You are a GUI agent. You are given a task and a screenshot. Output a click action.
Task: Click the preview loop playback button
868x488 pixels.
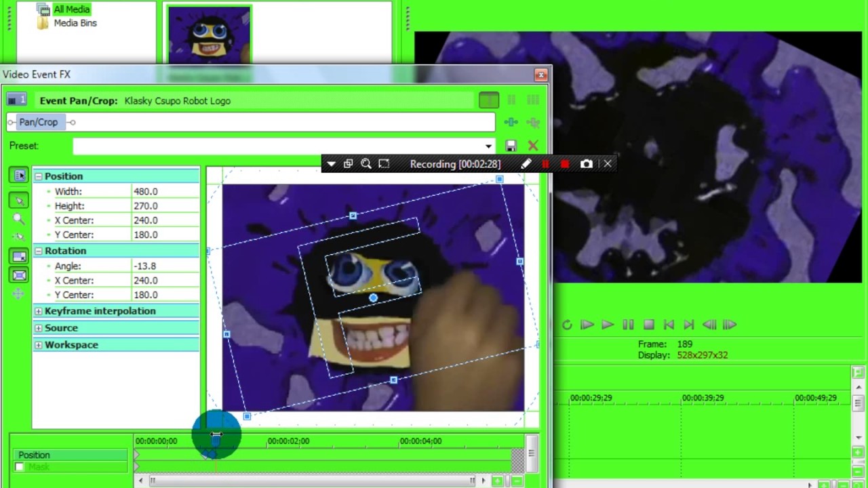(567, 325)
